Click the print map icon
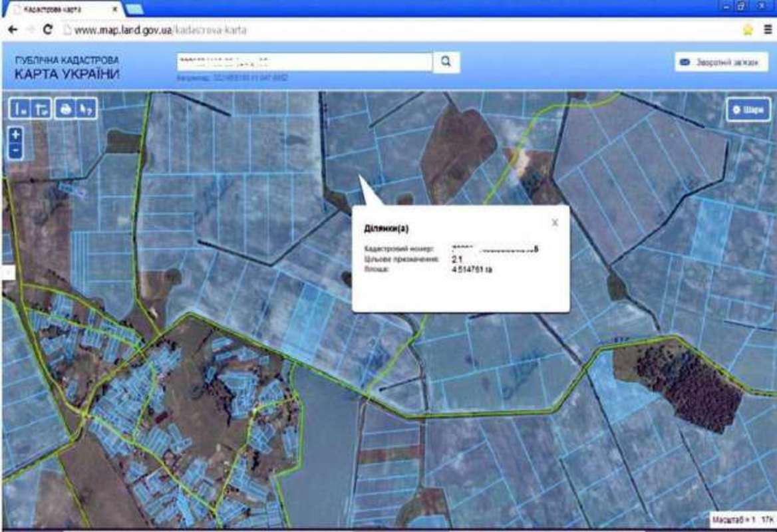This screenshot has height=532, width=777. 65,109
